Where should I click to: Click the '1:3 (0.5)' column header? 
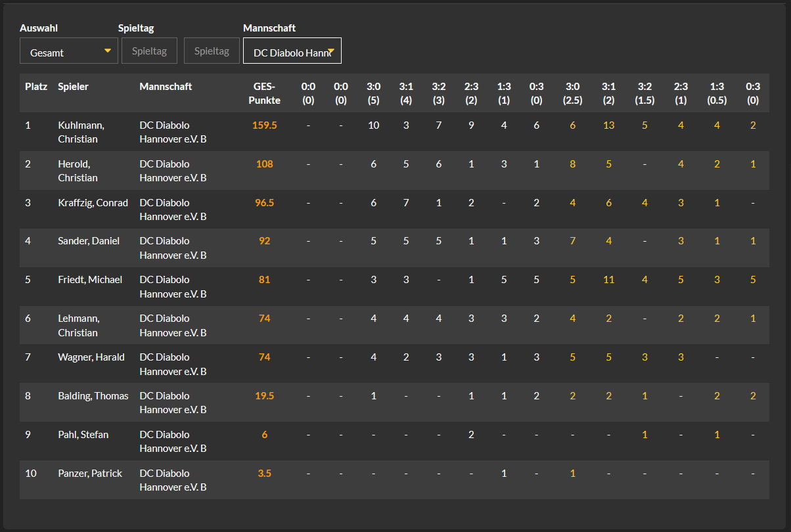pyautogui.click(x=717, y=93)
